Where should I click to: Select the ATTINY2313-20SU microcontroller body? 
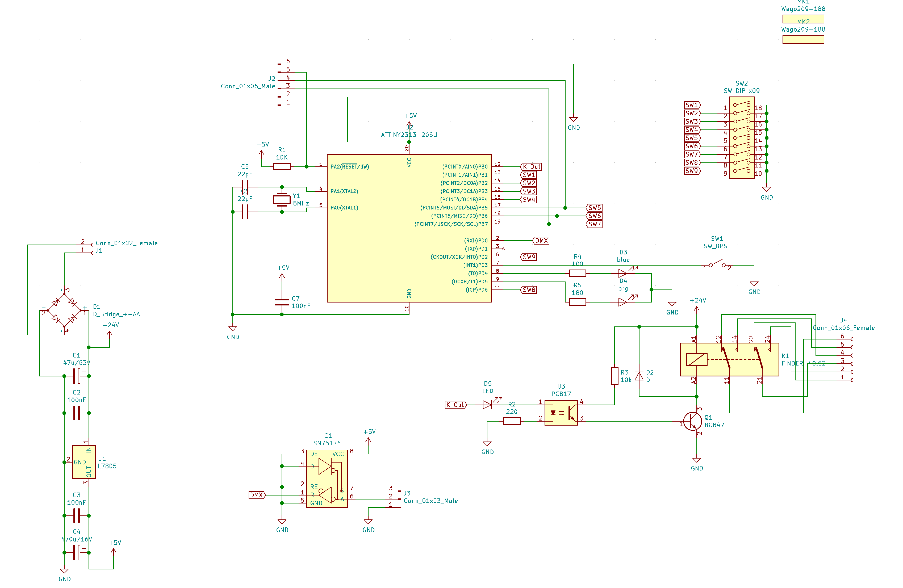click(x=409, y=228)
